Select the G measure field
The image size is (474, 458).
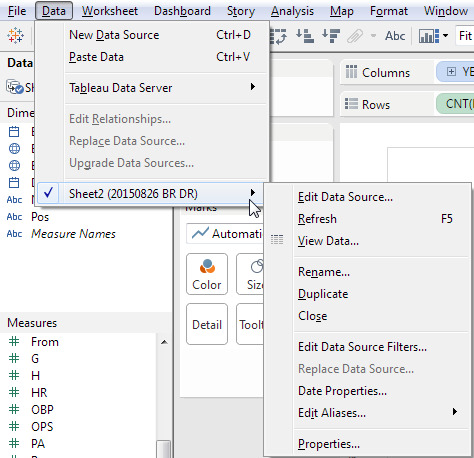pyautogui.click(x=35, y=358)
